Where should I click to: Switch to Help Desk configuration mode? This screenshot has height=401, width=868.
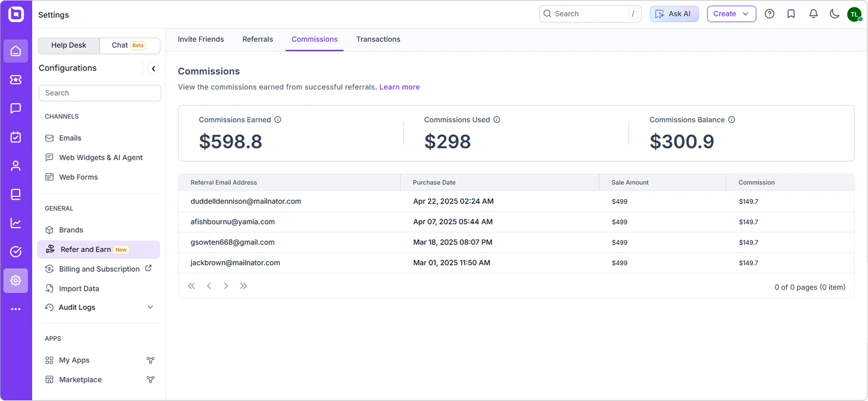tap(69, 45)
